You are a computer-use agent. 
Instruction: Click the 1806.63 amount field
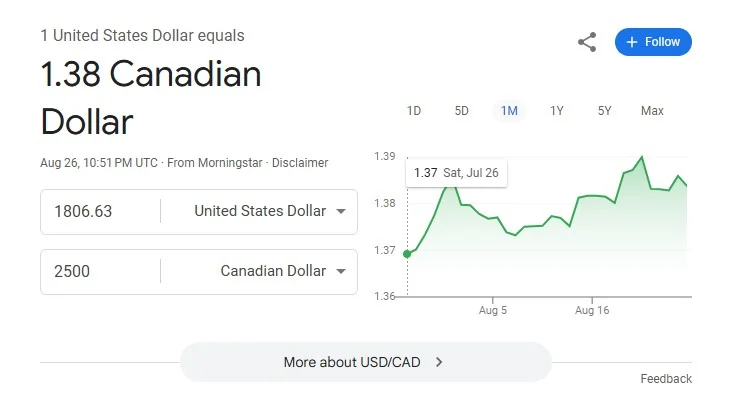click(x=100, y=211)
